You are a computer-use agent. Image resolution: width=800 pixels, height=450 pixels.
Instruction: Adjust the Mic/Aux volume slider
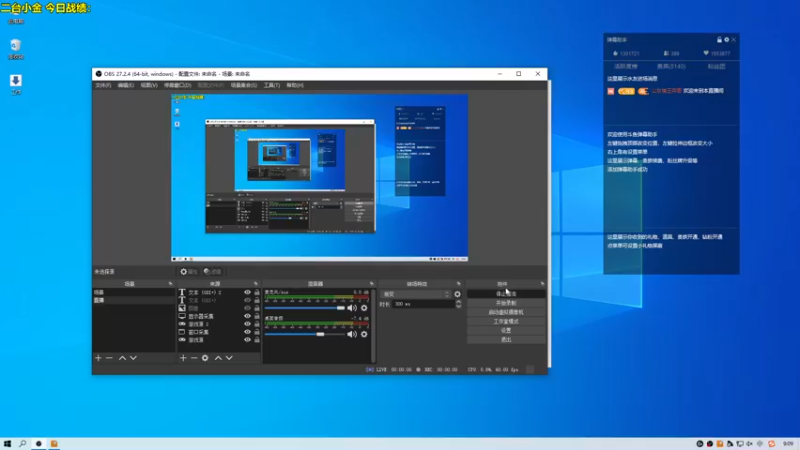click(305, 308)
